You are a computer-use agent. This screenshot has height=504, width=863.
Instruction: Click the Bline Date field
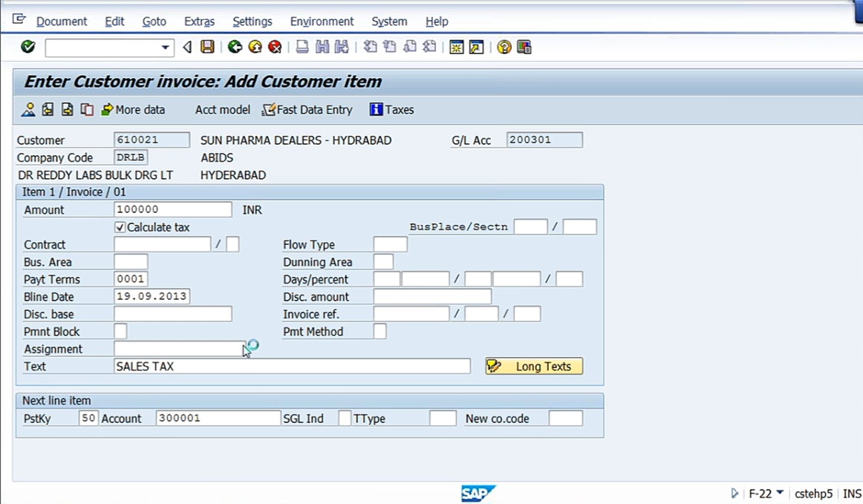152,297
